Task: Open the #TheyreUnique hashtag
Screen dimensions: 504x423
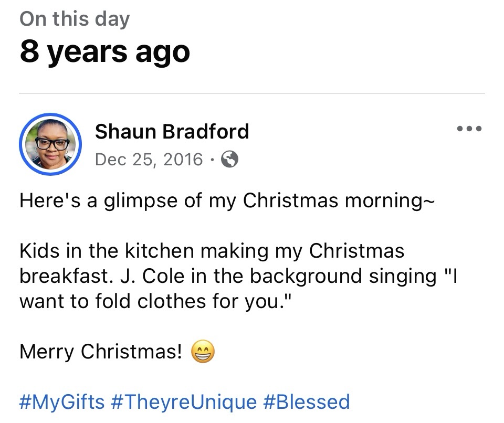Action: pyautogui.click(x=184, y=402)
